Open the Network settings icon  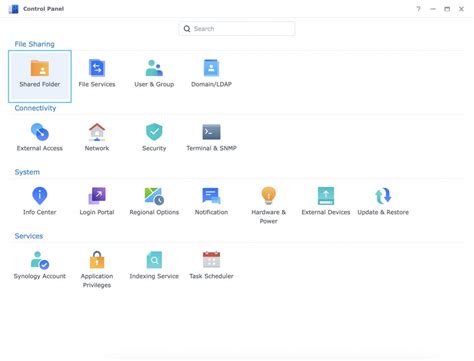97,132
